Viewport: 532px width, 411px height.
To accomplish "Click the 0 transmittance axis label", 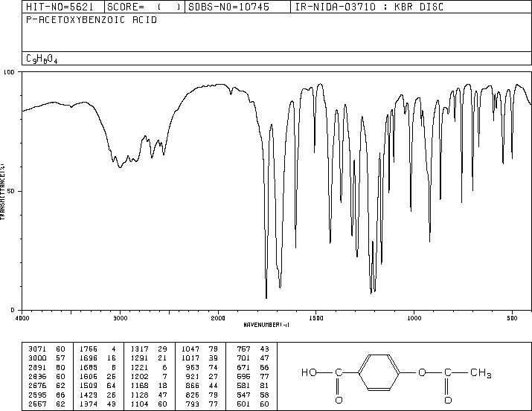I will coord(13,310).
